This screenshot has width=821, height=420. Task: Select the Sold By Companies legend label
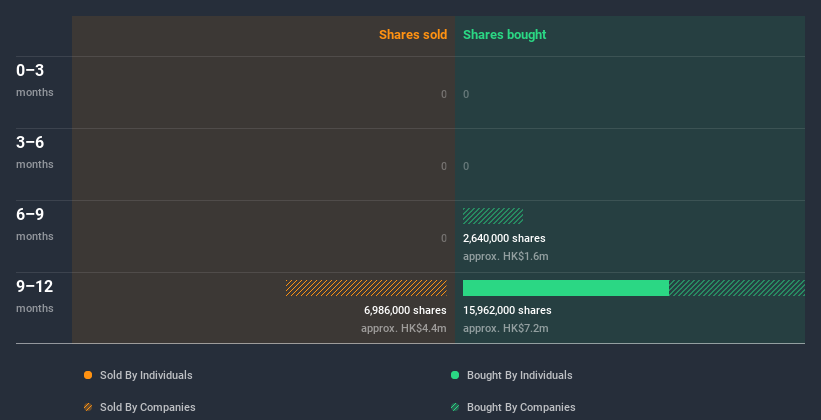148,407
